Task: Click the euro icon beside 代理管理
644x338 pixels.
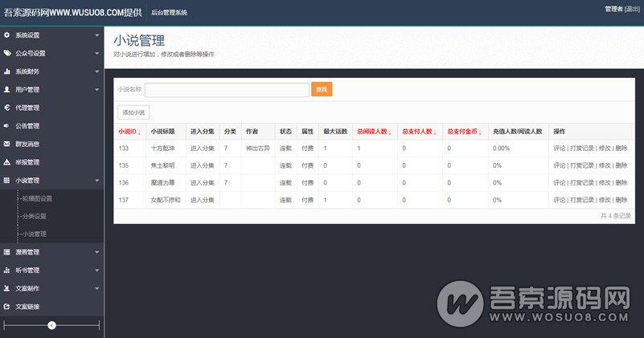Action: click(7, 108)
